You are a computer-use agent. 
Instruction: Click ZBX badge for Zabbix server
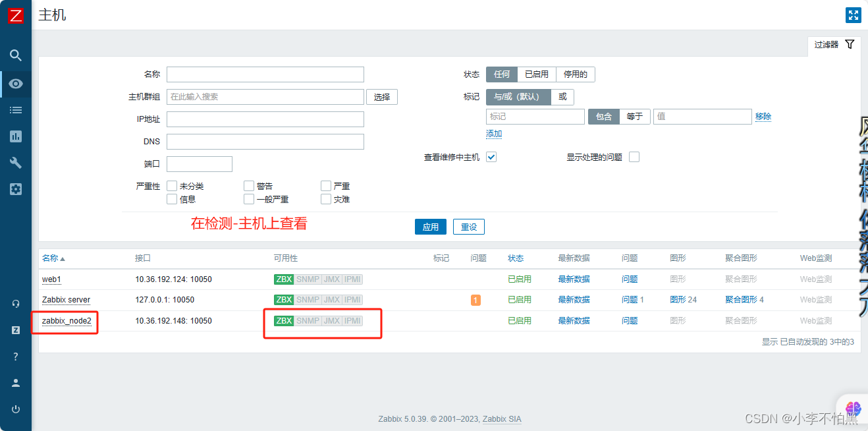[284, 300]
